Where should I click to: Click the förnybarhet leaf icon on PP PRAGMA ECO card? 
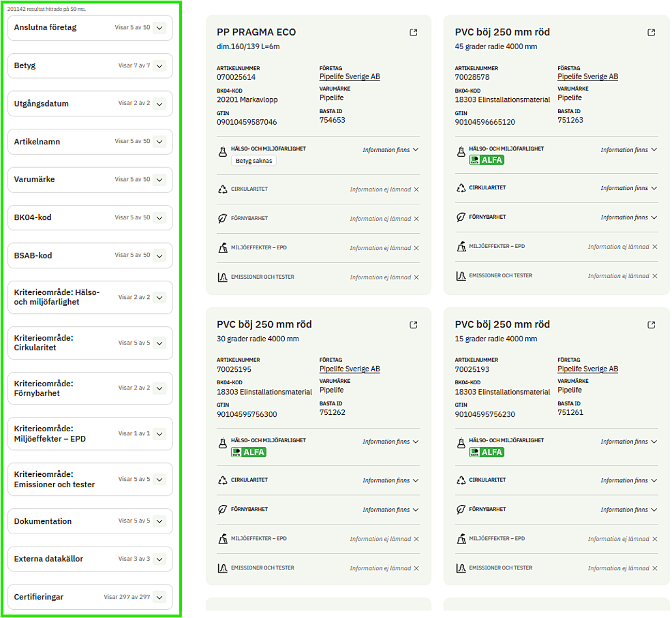pos(223,219)
